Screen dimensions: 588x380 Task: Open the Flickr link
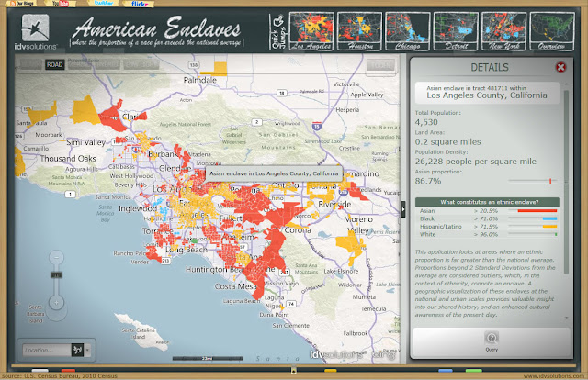[140, 4]
